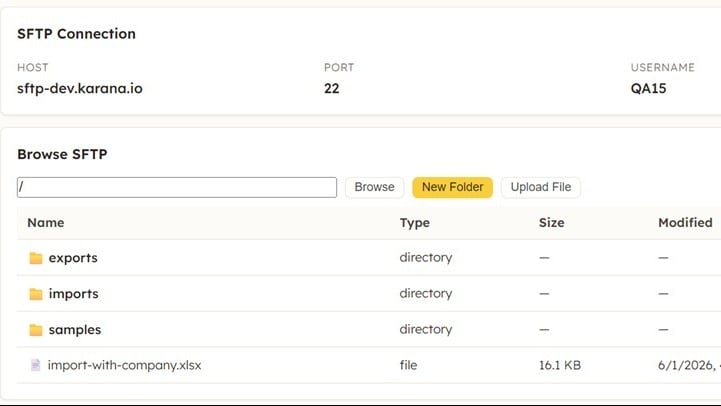The image size is (721, 406).
Task: Click the imports folder icon
Action: point(36,294)
